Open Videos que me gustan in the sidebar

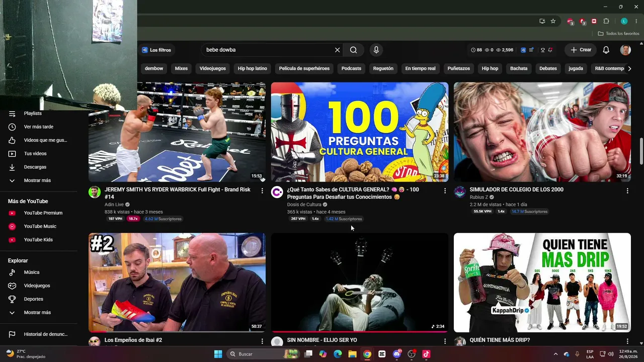39,140
